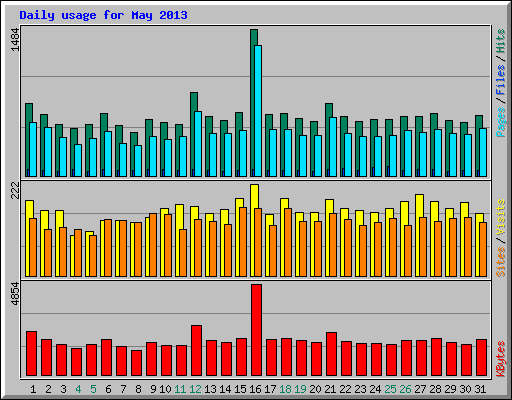The image size is (512, 400).
Task: Click the red KBytes bar for day 8
Action: (136, 363)
